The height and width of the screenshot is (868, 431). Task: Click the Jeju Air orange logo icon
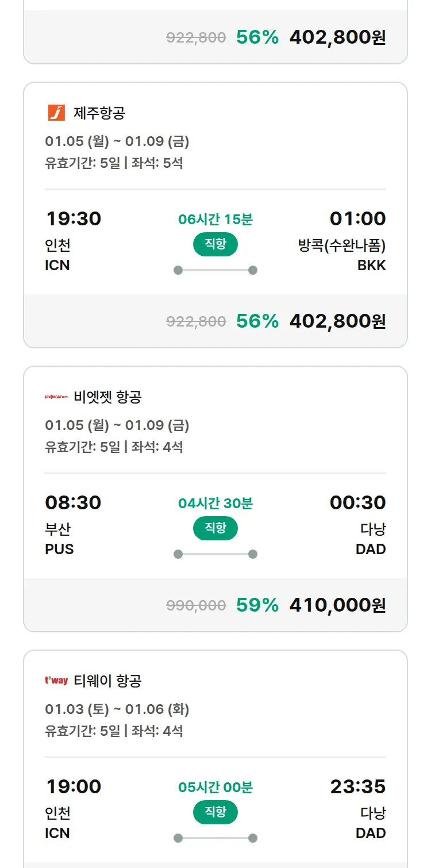tap(56, 113)
